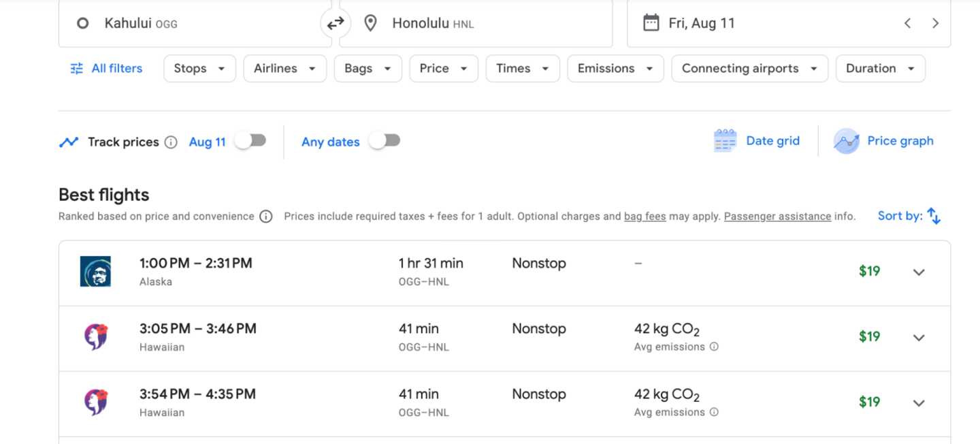The width and height of the screenshot is (980, 444).
Task: Click the calendar icon in date field
Action: pos(651,23)
